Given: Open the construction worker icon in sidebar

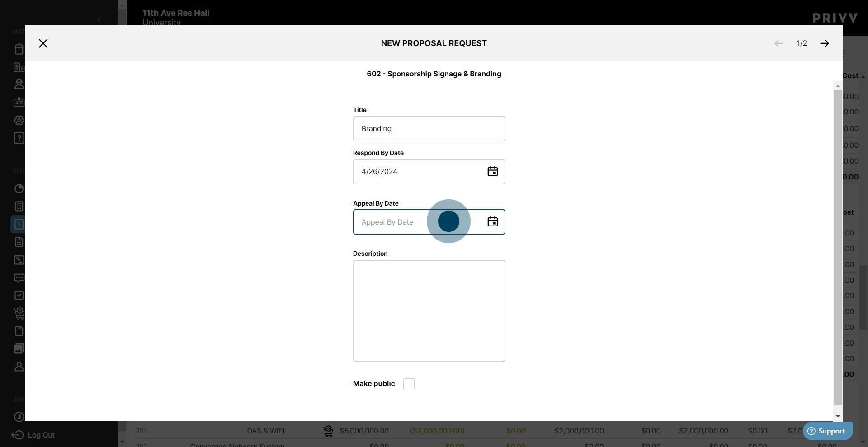Looking at the screenshot, I should (19, 84).
